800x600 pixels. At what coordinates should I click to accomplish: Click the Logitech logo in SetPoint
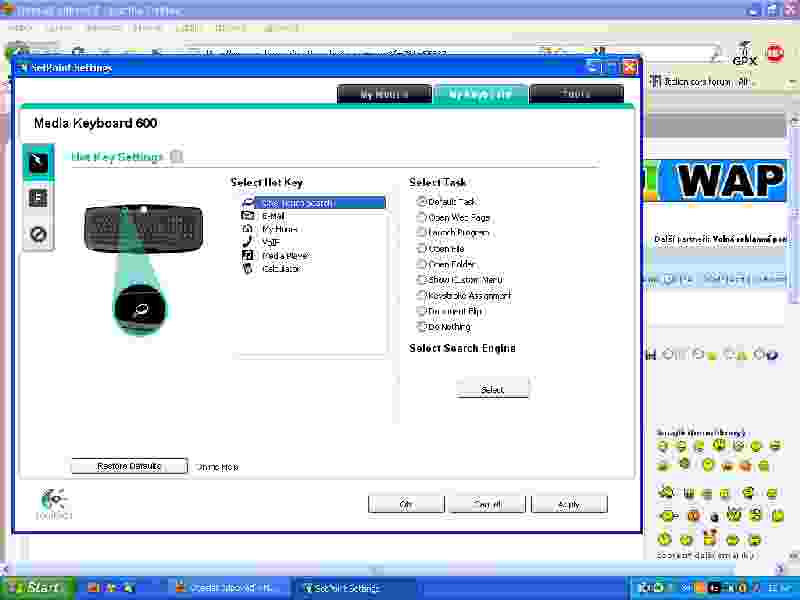[x=55, y=504]
